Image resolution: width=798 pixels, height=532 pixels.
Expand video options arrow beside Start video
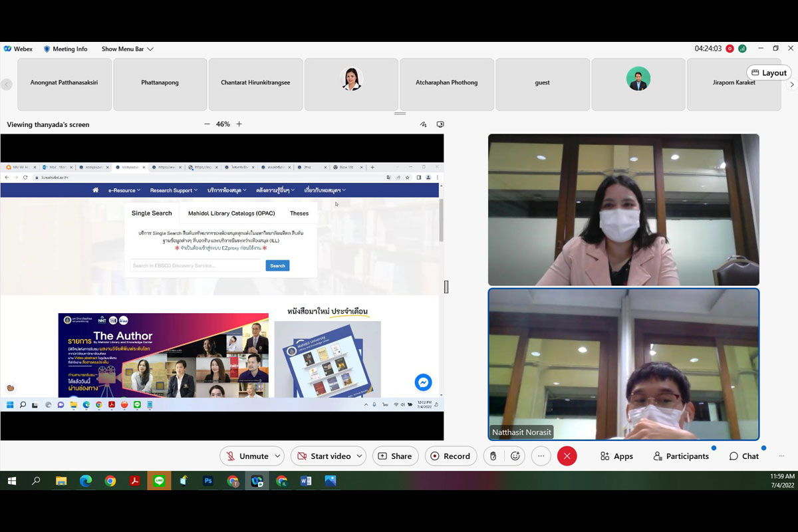click(360, 456)
